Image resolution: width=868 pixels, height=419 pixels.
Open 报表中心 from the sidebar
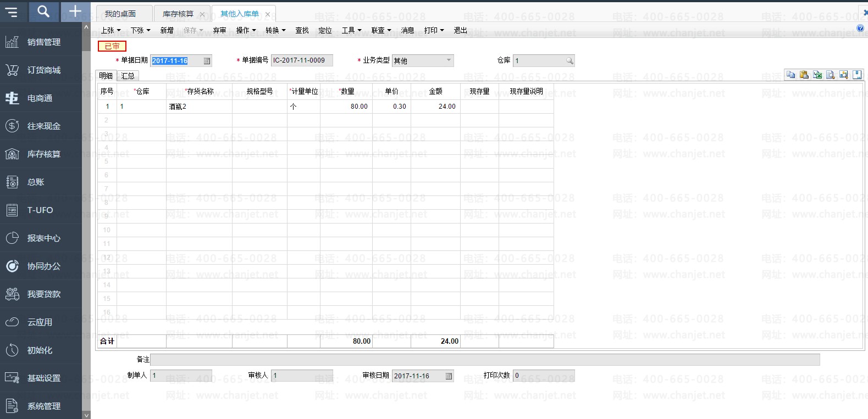[x=41, y=238]
